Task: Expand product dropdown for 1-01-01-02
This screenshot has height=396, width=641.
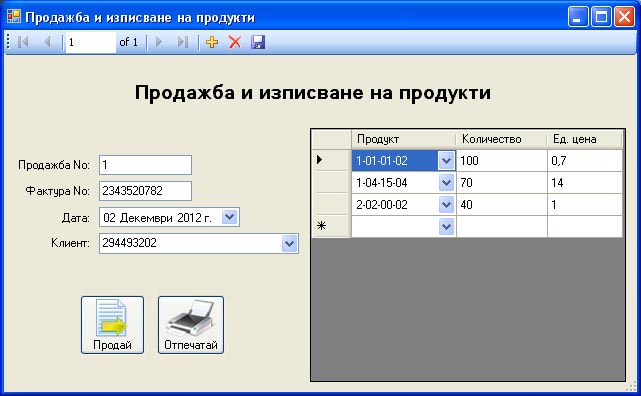Action: pyautogui.click(x=446, y=161)
